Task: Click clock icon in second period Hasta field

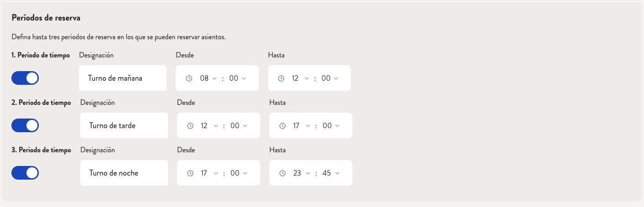Action: (x=283, y=126)
